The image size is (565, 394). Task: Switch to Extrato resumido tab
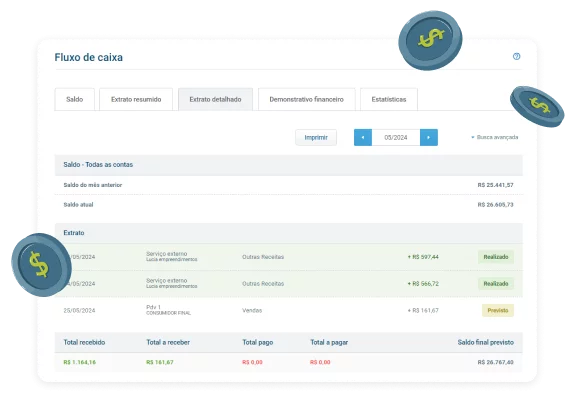pos(136,99)
